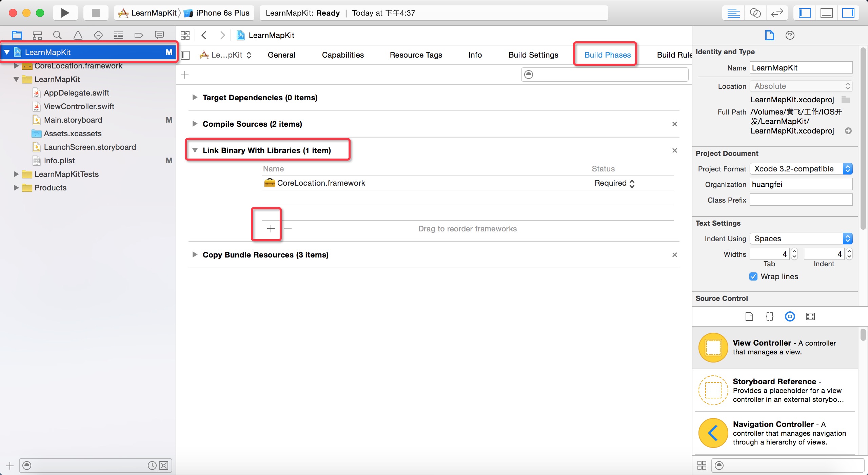Click the Organization text field

point(801,184)
